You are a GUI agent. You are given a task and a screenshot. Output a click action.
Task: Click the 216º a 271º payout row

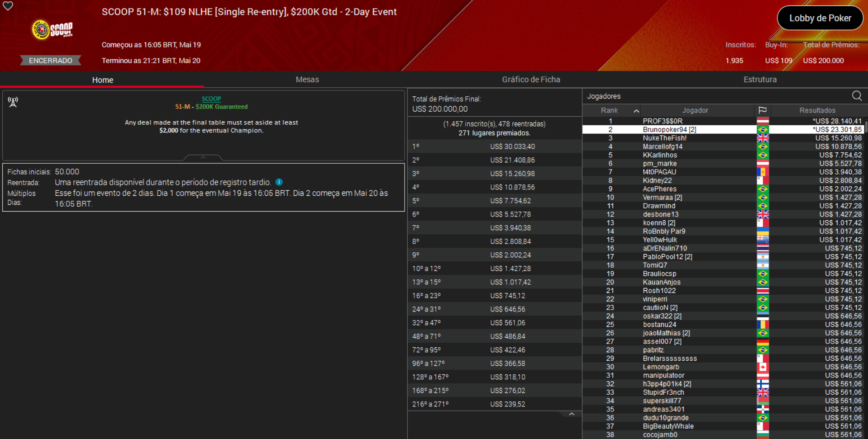[495, 404]
